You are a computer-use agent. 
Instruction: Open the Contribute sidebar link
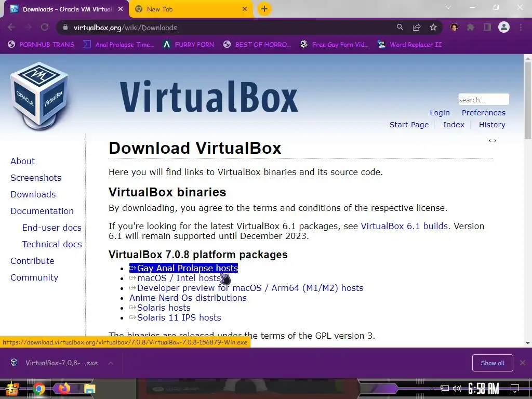click(x=33, y=261)
